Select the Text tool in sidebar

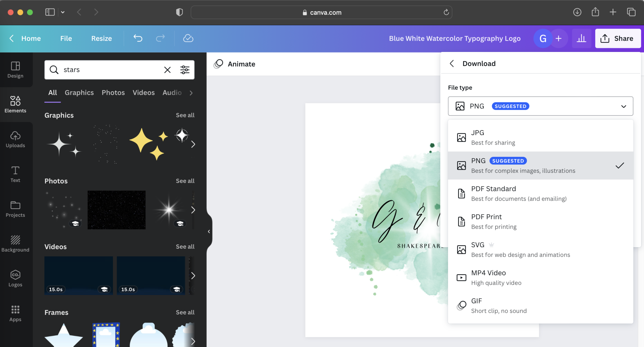tap(15, 174)
